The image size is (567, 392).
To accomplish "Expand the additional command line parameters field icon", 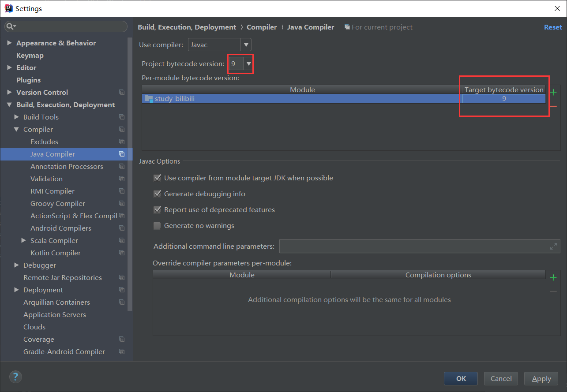I will pos(554,246).
